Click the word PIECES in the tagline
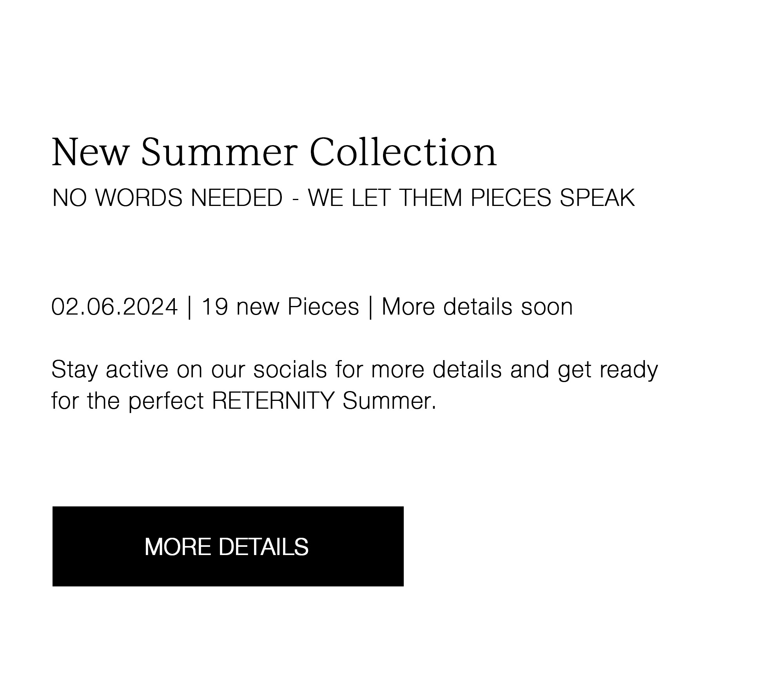784x699 pixels. [511, 197]
